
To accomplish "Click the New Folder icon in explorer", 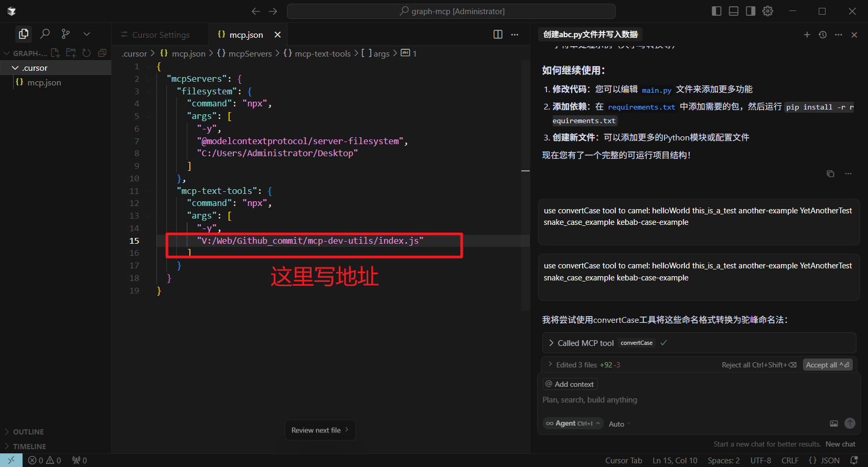I will (71, 53).
